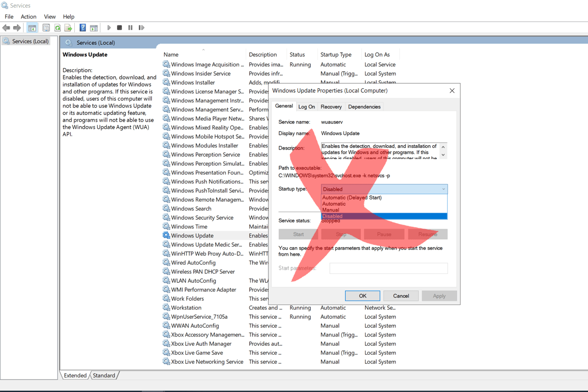
Task: Click the Start Service play icon
Action: pos(109,28)
